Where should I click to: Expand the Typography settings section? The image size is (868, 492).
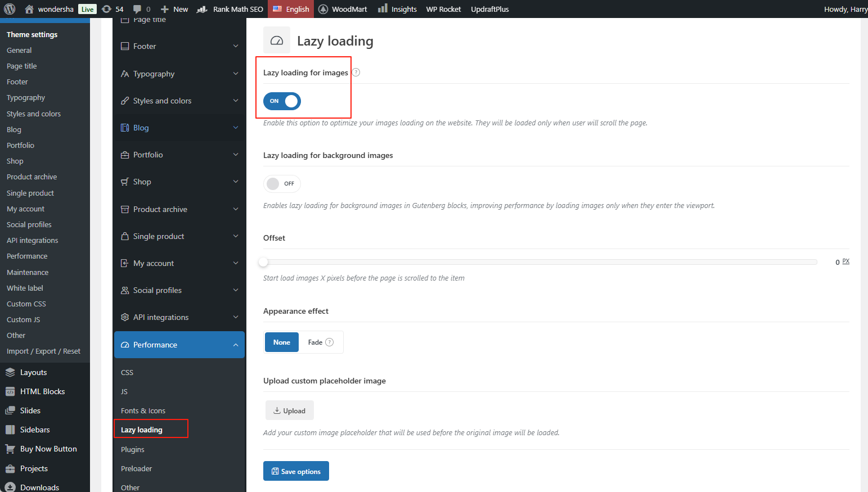(x=179, y=74)
